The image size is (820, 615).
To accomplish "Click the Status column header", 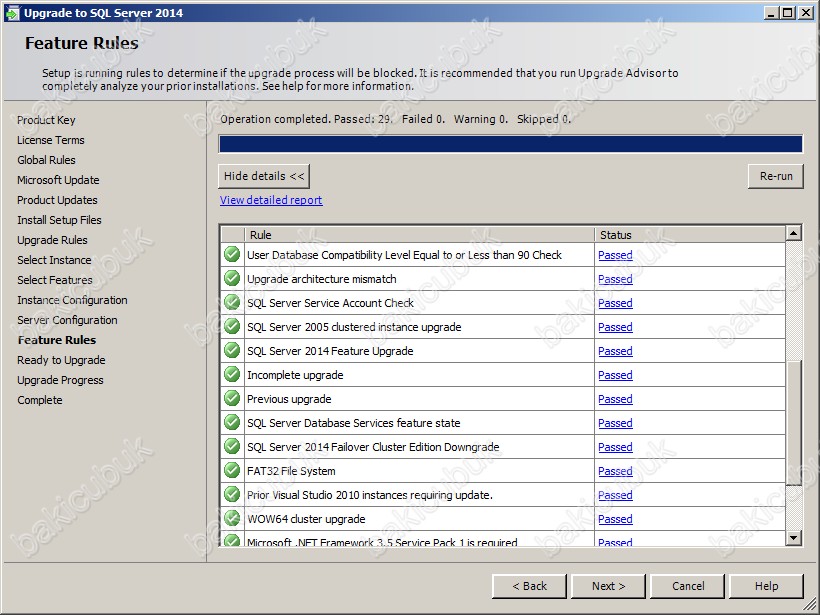I will [x=690, y=235].
